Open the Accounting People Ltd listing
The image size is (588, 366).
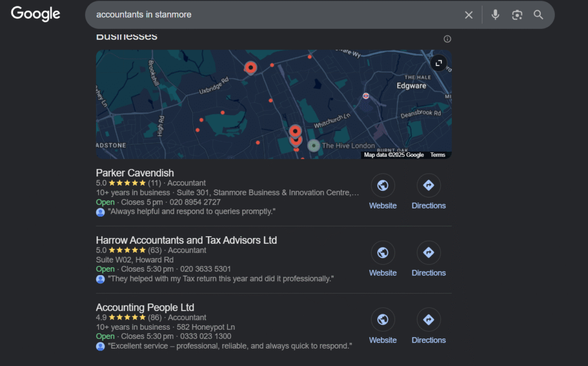[145, 307]
